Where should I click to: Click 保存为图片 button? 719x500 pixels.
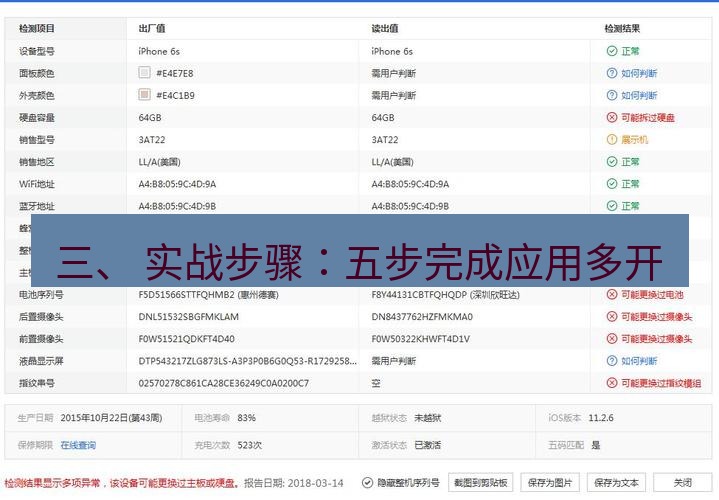tap(550, 483)
